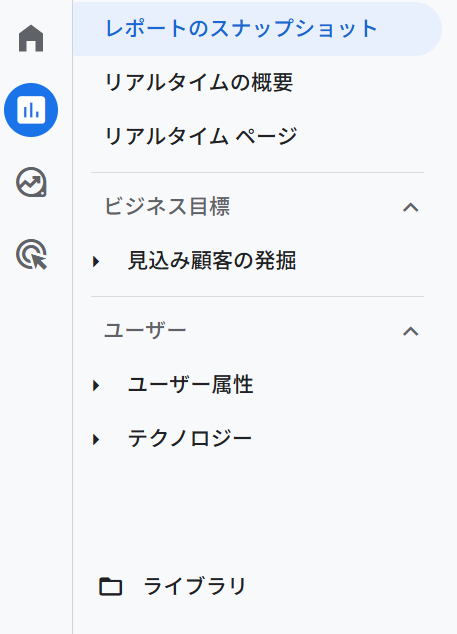Open the Advertising target cursor icon

pyautogui.click(x=31, y=255)
